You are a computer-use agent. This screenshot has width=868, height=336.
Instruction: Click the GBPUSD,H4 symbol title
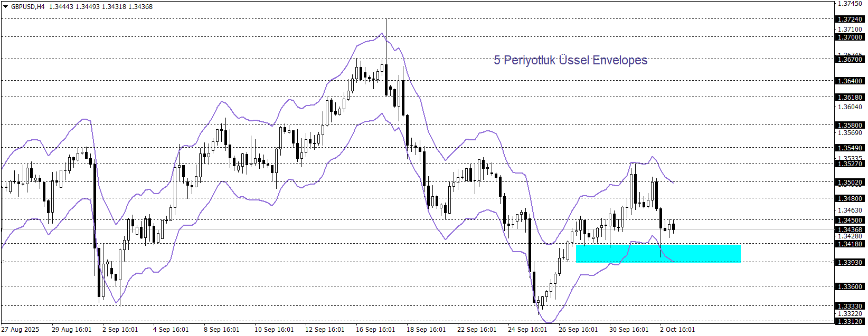tap(27, 7)
